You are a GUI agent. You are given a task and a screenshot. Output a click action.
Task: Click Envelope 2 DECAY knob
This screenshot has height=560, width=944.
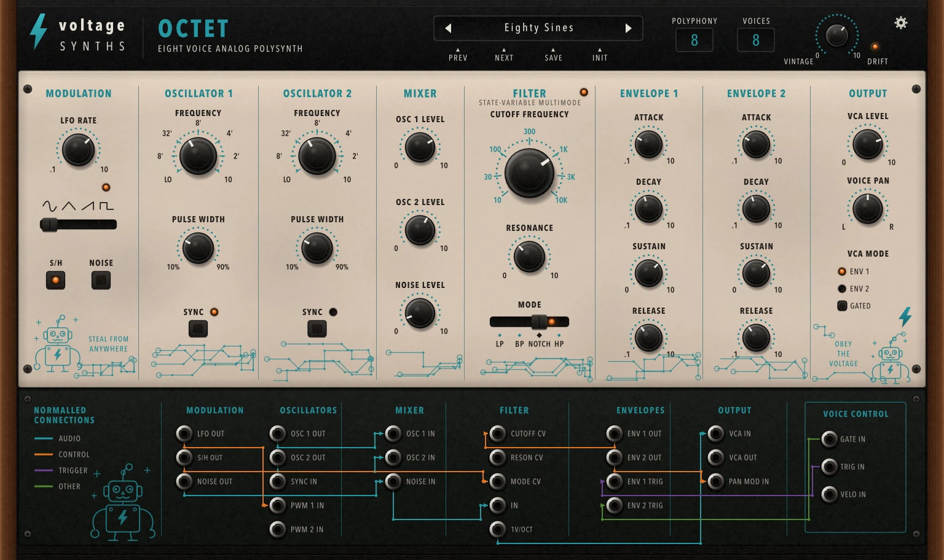756,209
